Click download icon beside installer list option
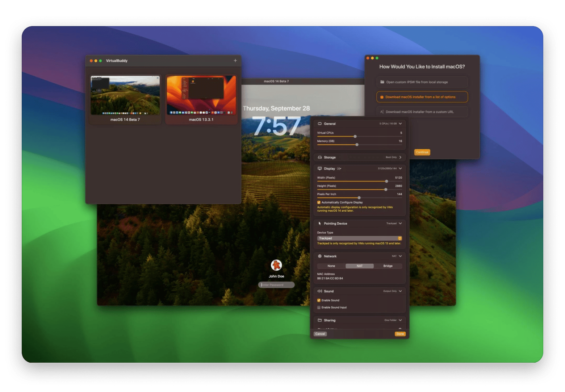565x392 pixels. tap(382, 97)
